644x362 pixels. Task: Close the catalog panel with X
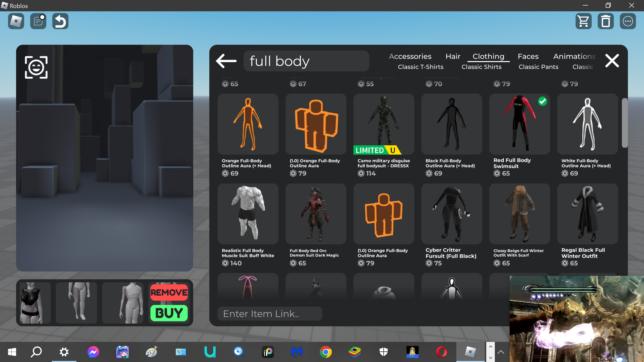[x=612, y=61]
